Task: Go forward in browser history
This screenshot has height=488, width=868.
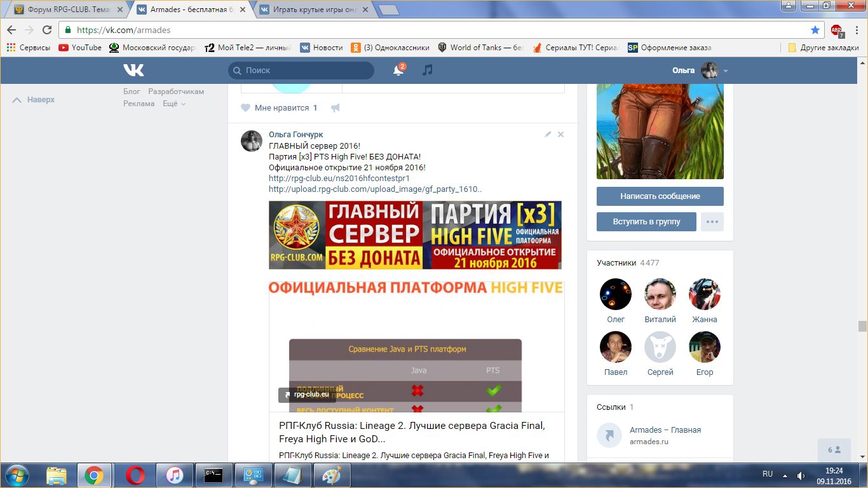Action: 29,30
